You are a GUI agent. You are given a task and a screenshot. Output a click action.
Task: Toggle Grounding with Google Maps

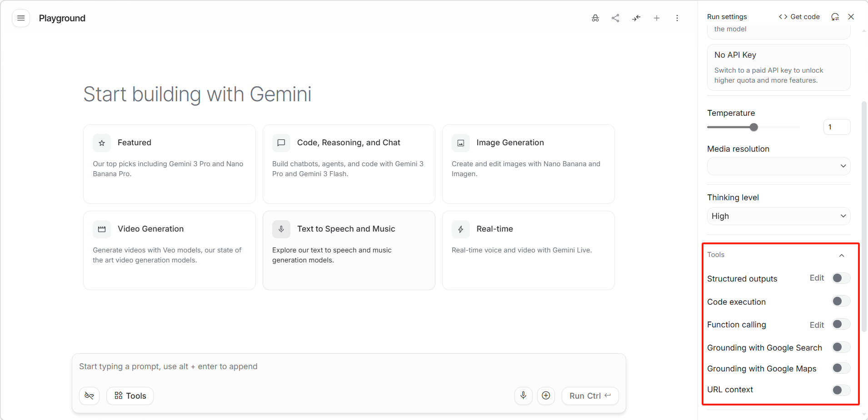point(841,368)
